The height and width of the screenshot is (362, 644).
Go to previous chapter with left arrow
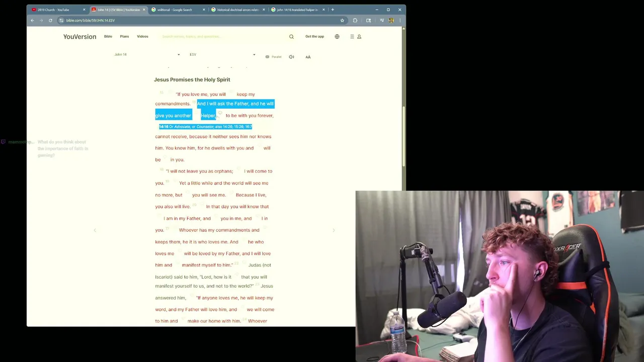pos(95,230)
